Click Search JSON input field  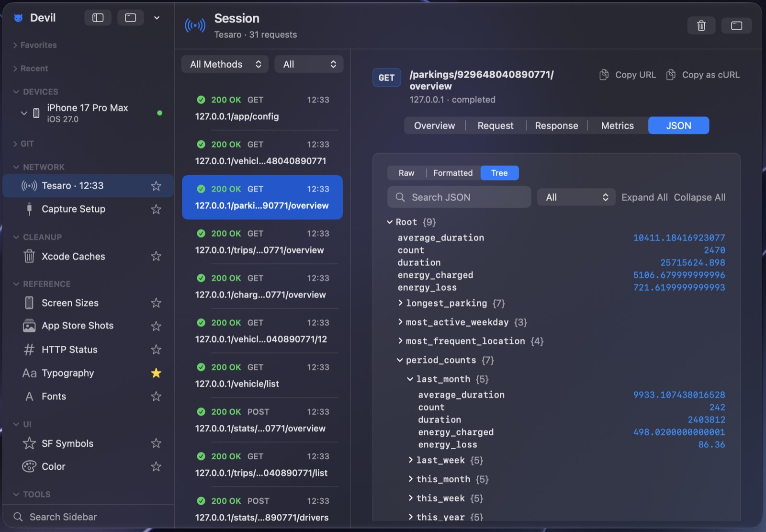[459, 197]
